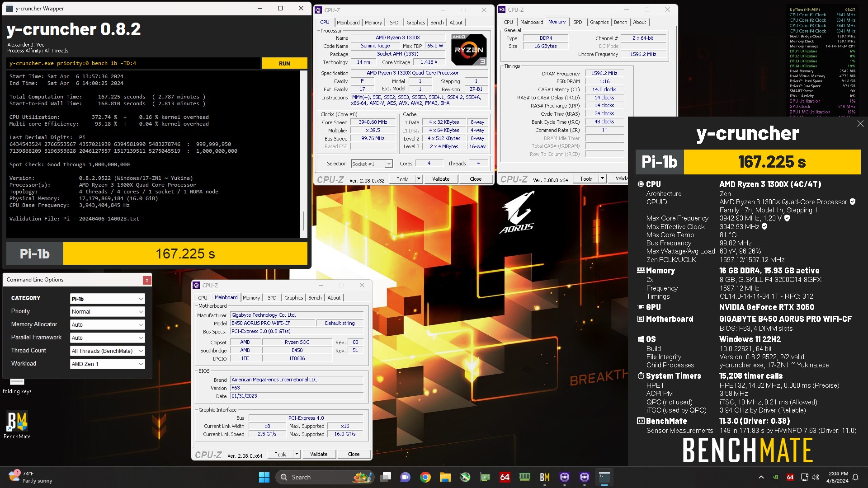Image resolution: width=868 pixels, height=488 pixels.
Task: Open the Category dropdown showing Pi-1b
Action: [x=108, y=299]
